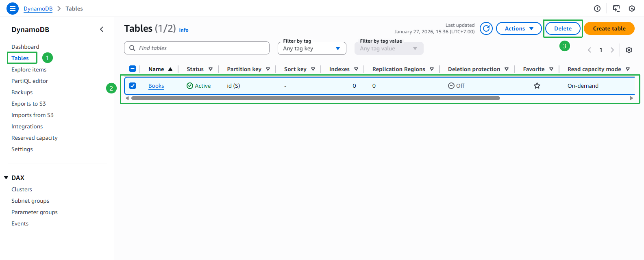
Task: Sort by Status column arrow
Action: [211, 69]
